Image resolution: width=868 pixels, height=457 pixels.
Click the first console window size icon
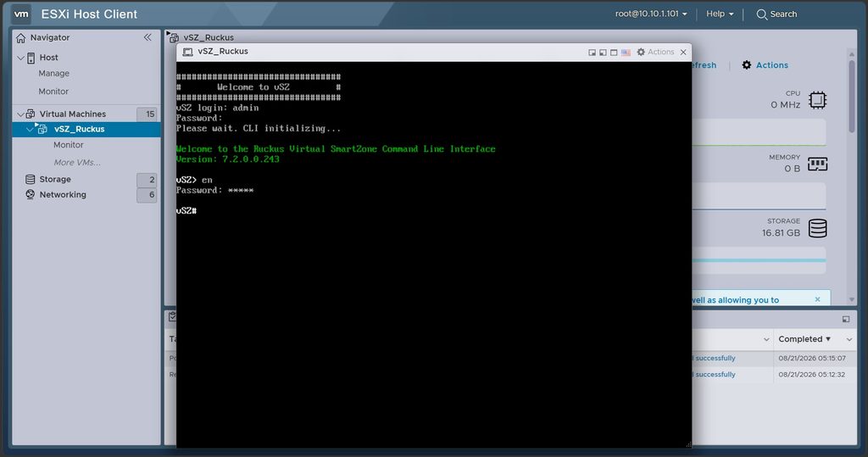592,52
